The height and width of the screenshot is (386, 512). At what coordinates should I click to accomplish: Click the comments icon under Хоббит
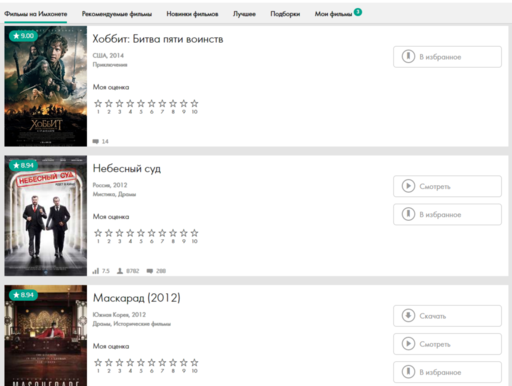click(96, 142)
